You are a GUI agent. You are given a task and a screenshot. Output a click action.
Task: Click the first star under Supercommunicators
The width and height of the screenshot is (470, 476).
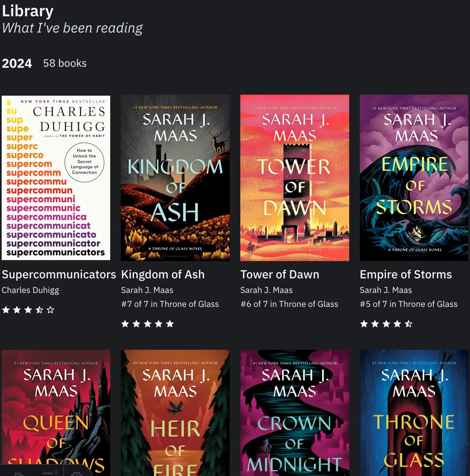pos(6,310)
